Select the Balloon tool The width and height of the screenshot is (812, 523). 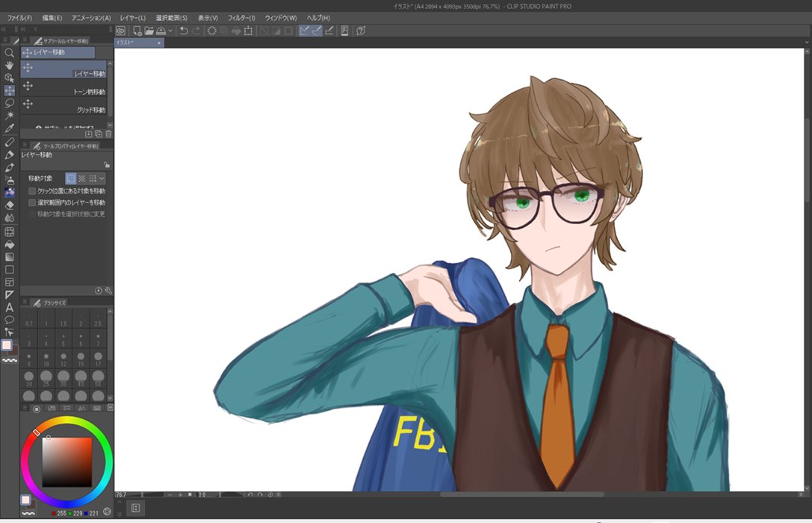click(x=9, y=320)
